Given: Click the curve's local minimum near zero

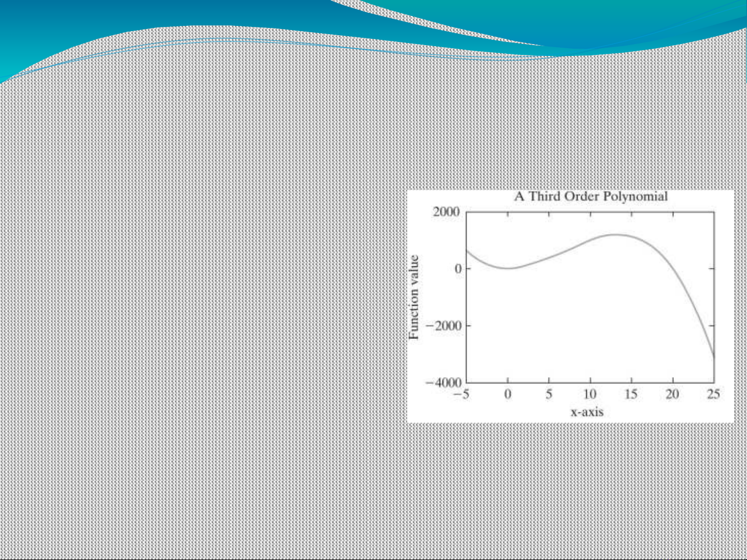Looking at the screenshot, I should point(509,268).
